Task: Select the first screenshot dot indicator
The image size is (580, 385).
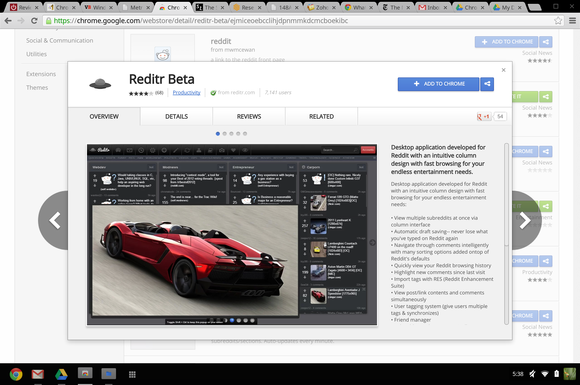Action: click(218, 134)
